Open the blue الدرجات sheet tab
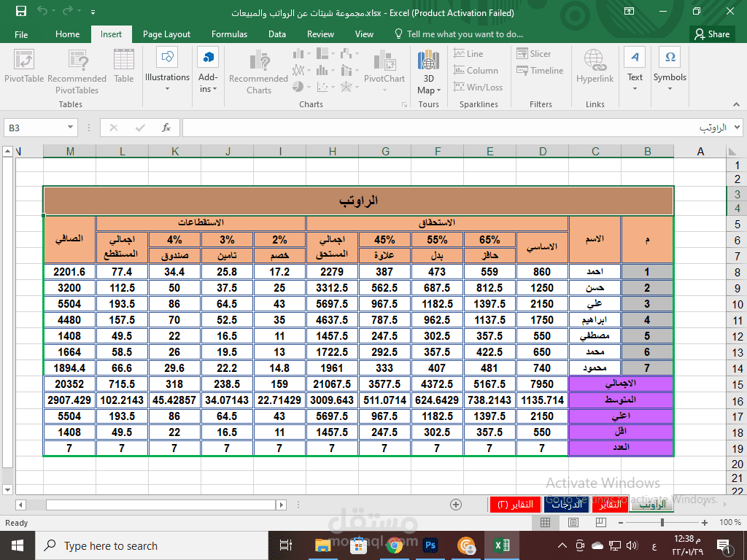 pos(566,505)
